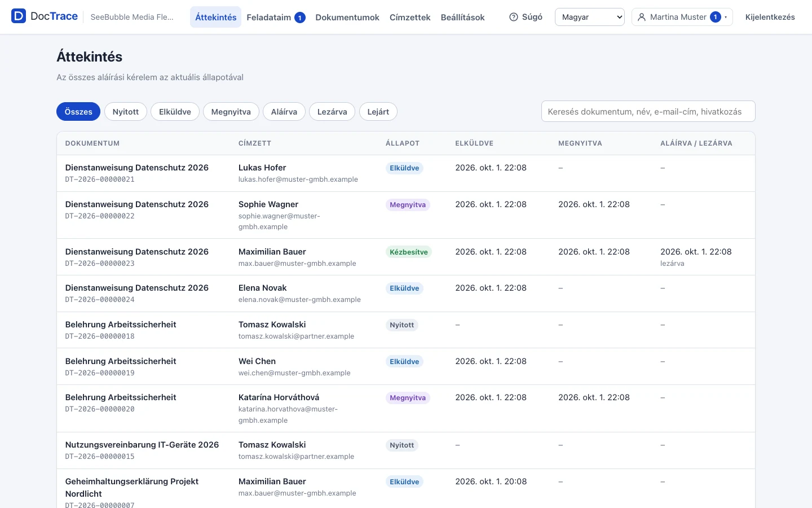Screen dimensions: 812x508
Task: Click the Nyitott badge for reference DT-2026-00000015
Action: [x=402, y=445]
